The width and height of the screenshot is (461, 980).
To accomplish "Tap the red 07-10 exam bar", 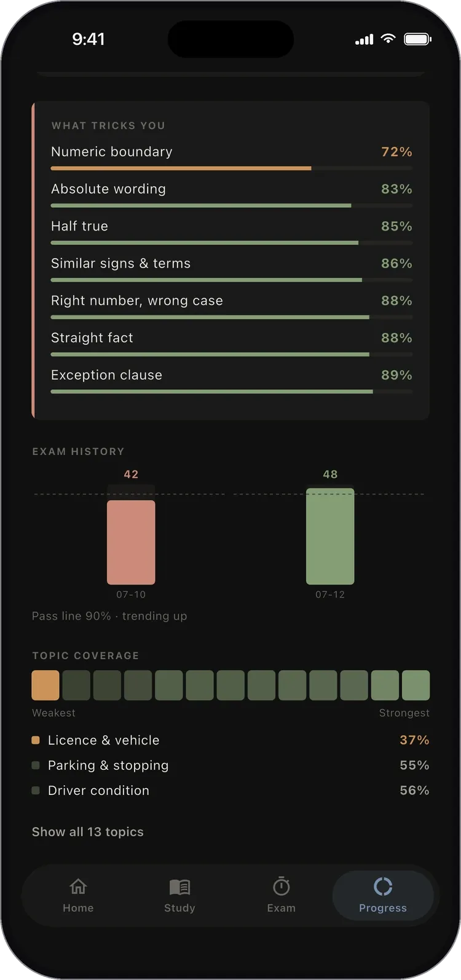I will pos(131,542).
